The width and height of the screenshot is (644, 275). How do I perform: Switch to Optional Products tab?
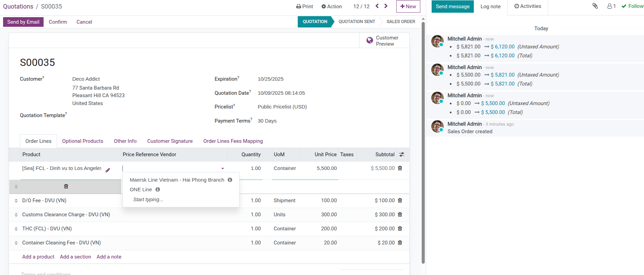[x=83, y=141]
